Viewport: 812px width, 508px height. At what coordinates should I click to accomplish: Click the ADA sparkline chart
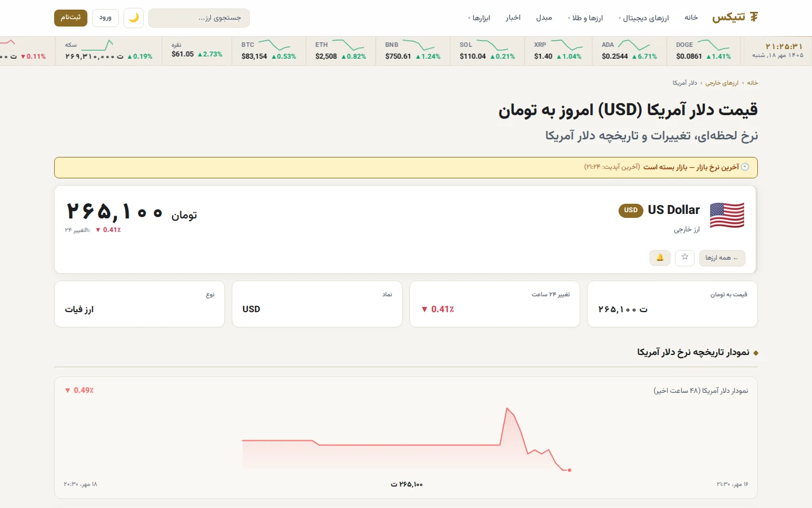point(634,45)
